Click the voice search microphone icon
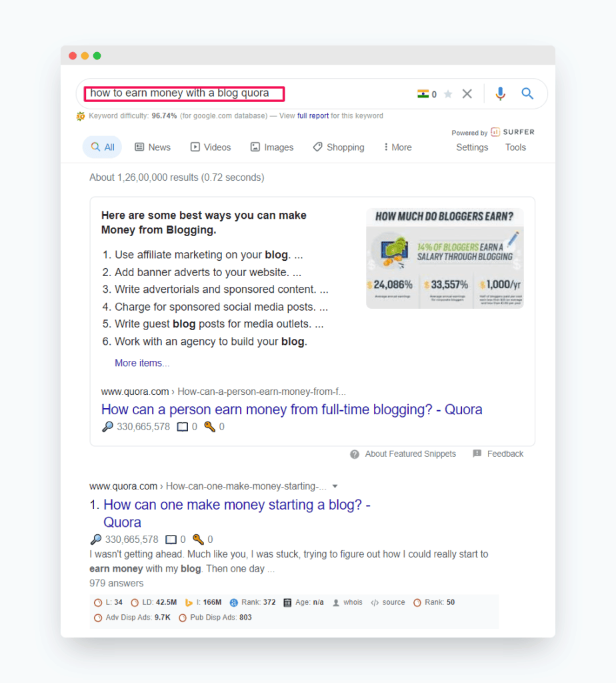 [x=500, y=93]
